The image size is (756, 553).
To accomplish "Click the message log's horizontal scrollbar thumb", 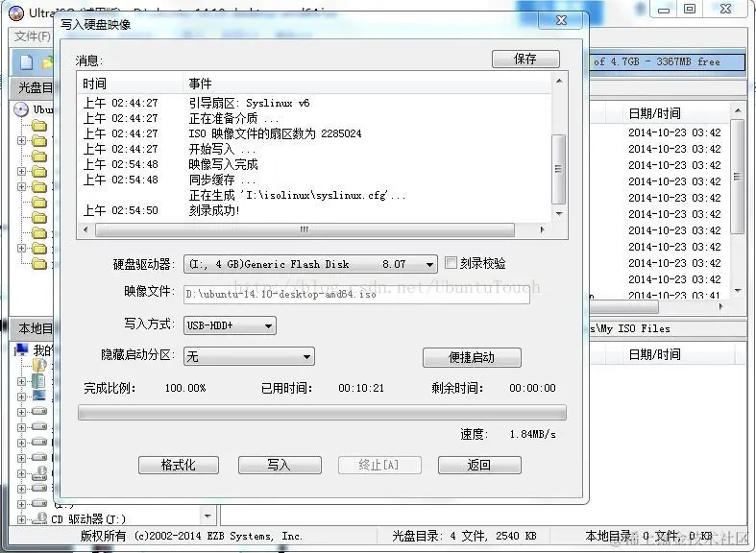I will pyautogui.click(x=305, y=229).
